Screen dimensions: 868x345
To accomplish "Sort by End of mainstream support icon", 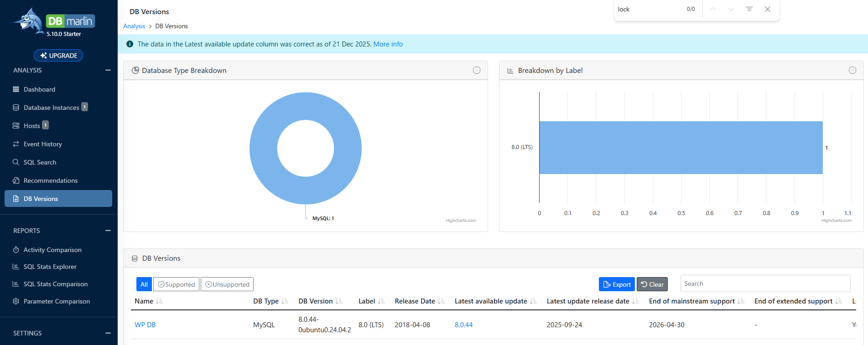I will click(x=741, y=301).
